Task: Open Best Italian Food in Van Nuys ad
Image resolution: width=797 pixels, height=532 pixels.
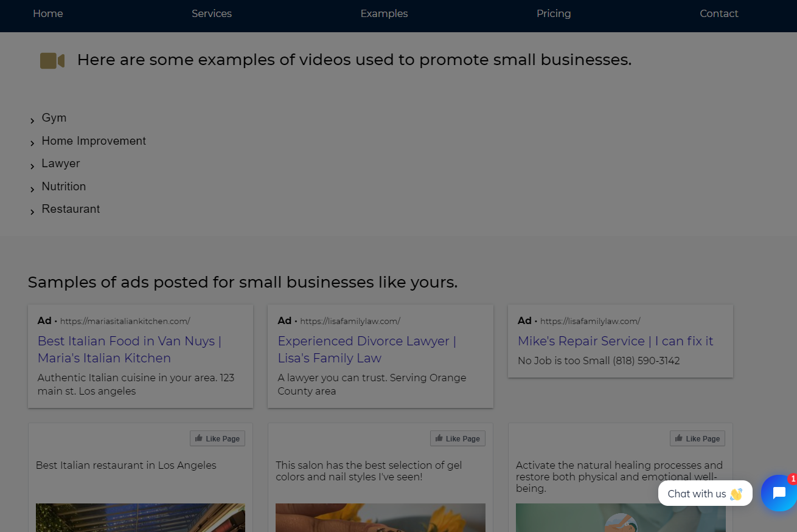Action: [x=129, y=350]
